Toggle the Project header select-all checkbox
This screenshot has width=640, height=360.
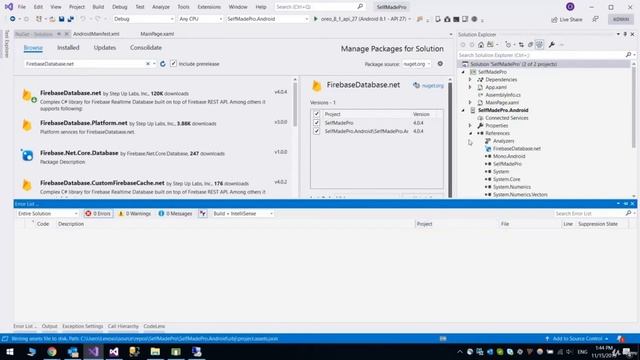(x=316, y=114)
